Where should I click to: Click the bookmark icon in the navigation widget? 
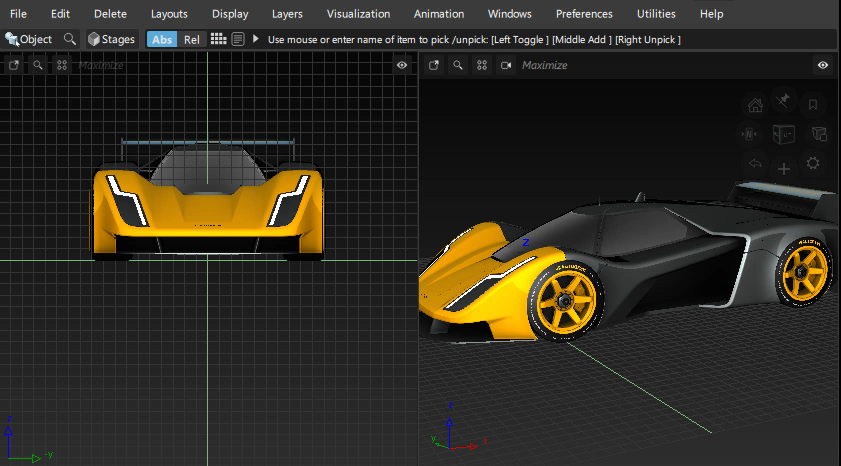click(x=813, y=104)
